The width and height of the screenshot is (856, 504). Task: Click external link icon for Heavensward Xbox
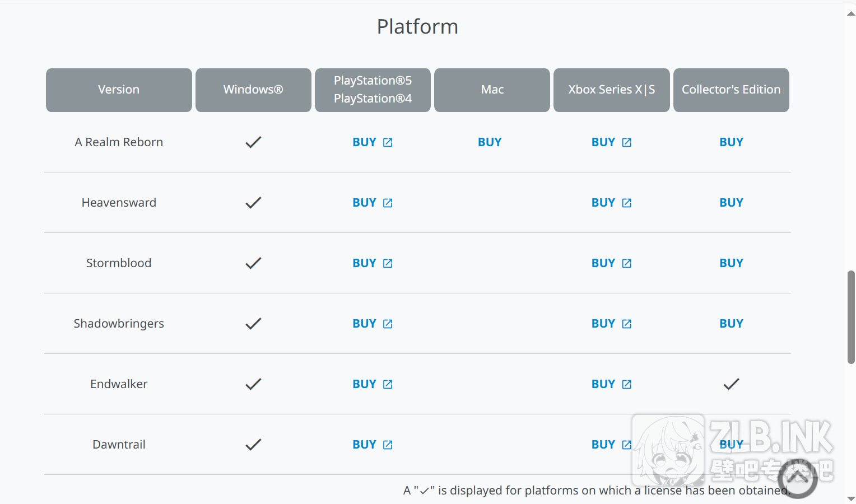(x=626, y=203)
